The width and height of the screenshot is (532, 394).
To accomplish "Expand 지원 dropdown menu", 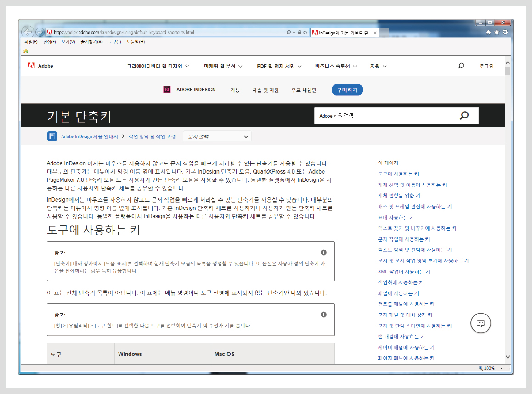I will 378,66.
